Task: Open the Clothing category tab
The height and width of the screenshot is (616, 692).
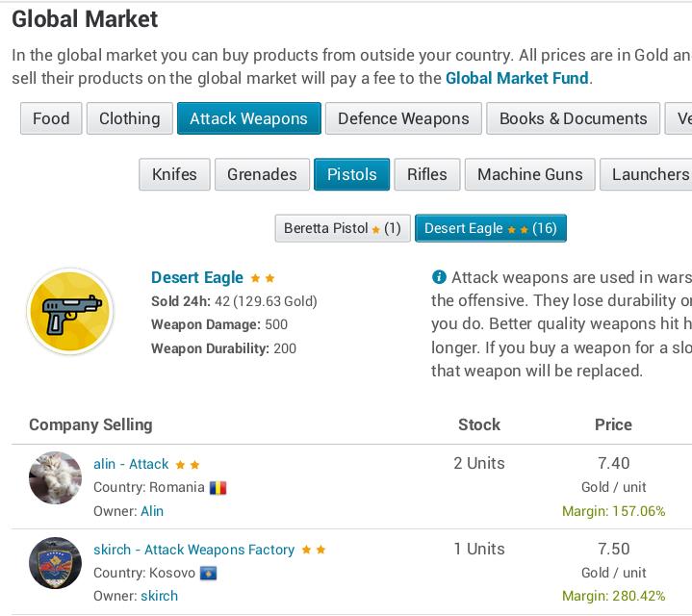Action: pos(130,118)
